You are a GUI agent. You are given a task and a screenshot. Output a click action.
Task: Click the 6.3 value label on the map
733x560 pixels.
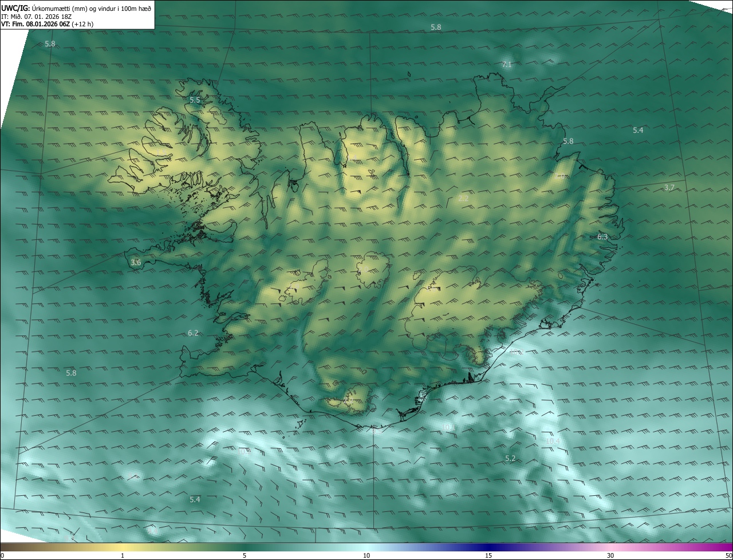coord(602,236)
